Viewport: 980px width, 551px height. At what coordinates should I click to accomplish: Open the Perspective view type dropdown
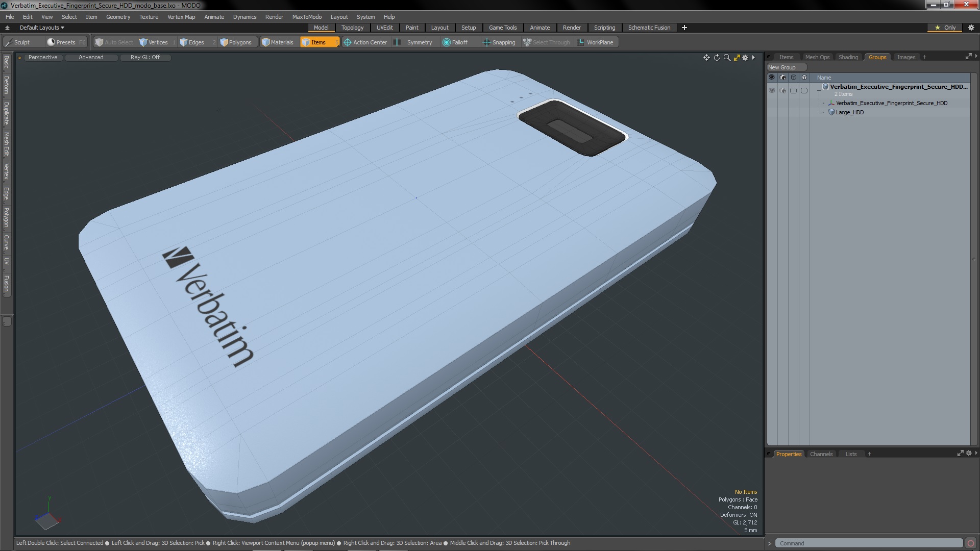[x=43, y=57]
